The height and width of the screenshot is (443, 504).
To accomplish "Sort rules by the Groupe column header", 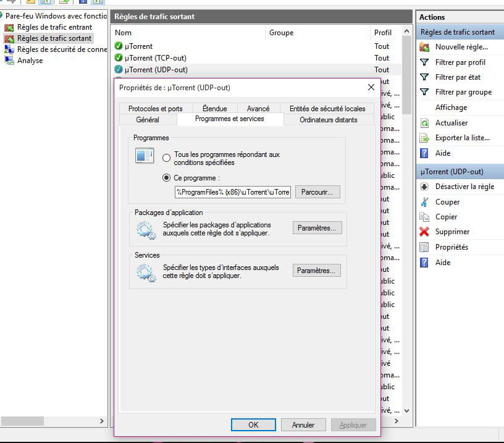I will click(x=318, y=33).
